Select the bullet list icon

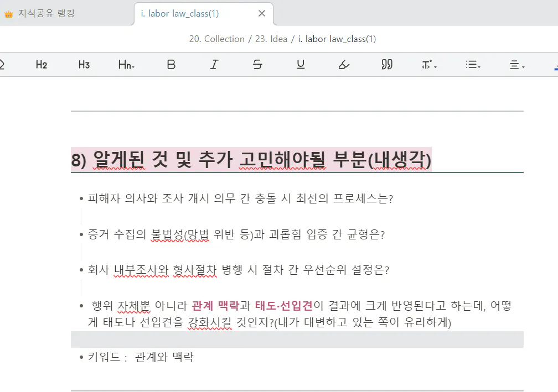pos(472,64)
